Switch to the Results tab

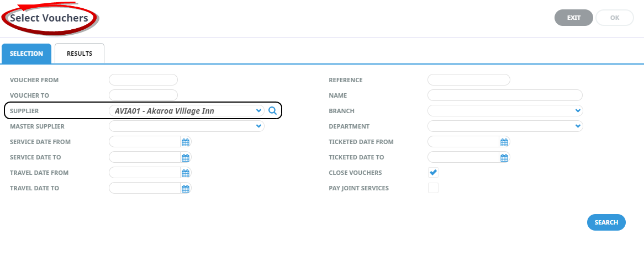click(x=80, y=54)
